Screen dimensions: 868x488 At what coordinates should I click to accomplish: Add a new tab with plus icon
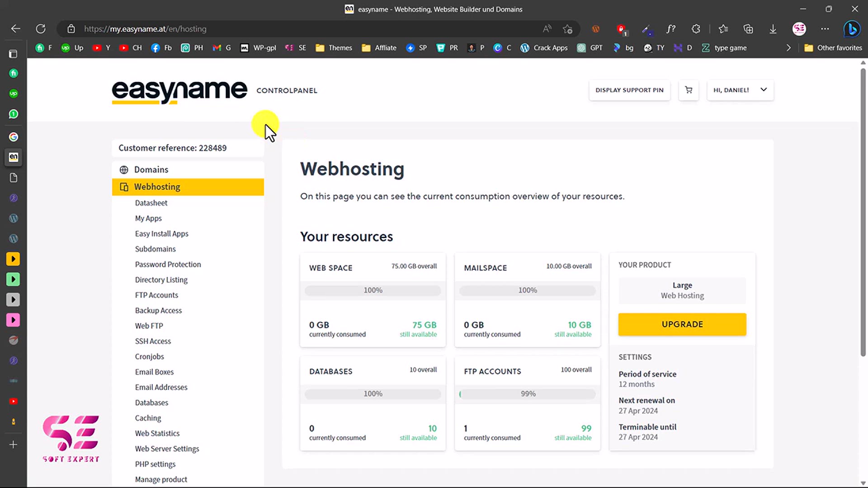[13, 445]
